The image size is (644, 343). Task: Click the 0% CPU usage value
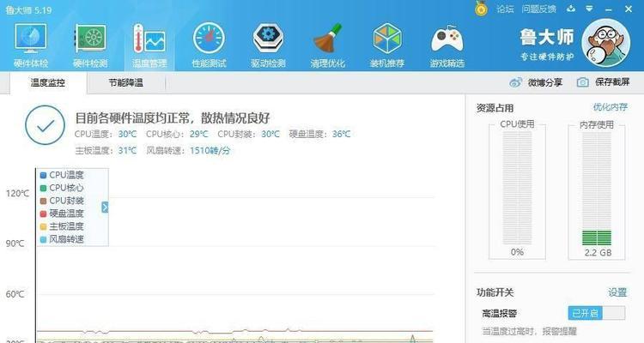pos(517,252)
